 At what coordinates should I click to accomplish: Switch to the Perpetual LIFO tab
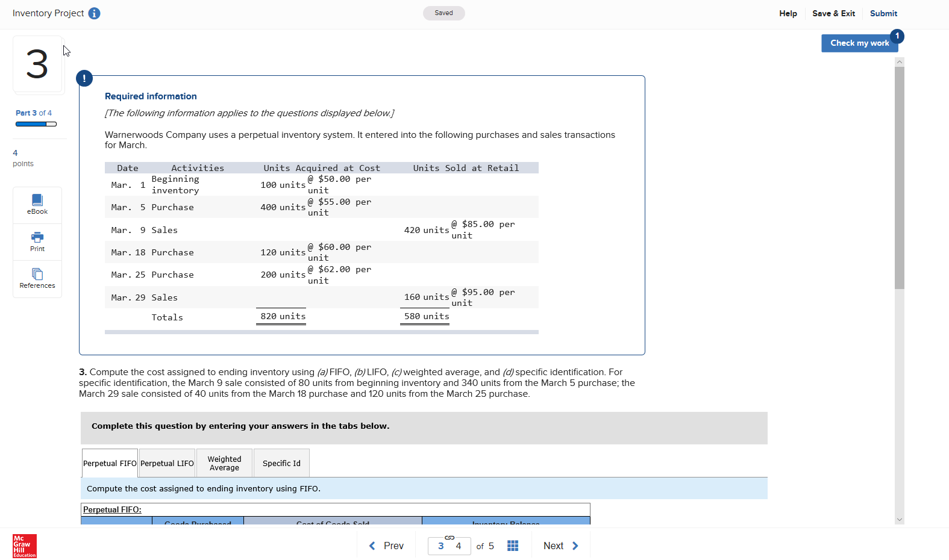coord(167,463)
